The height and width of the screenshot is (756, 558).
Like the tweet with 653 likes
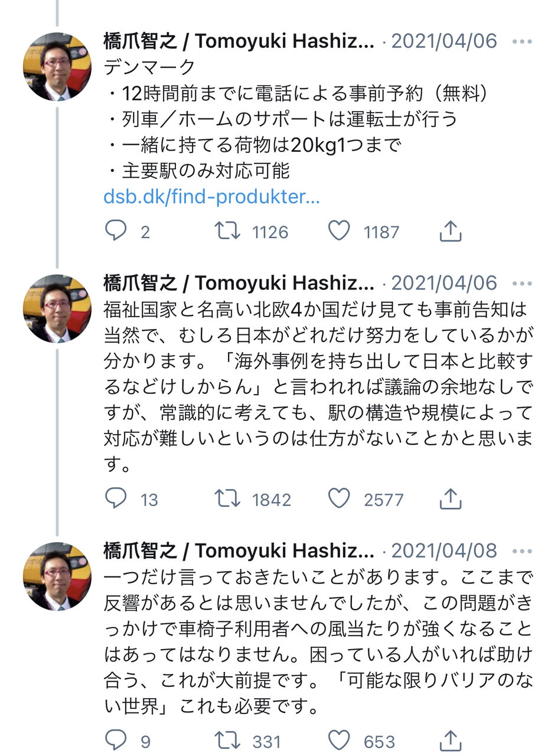(x=339, y=741)
